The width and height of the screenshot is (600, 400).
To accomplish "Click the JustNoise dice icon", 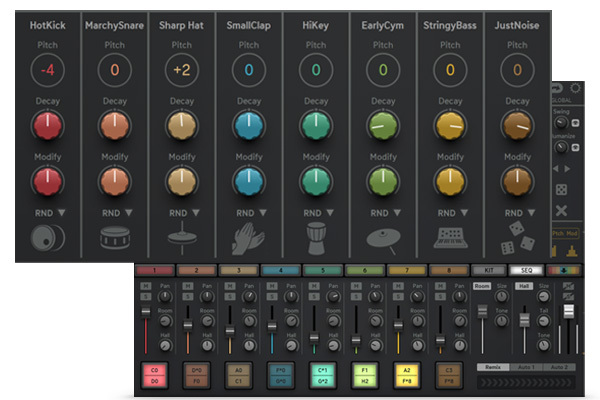I will tap(518, 238).
